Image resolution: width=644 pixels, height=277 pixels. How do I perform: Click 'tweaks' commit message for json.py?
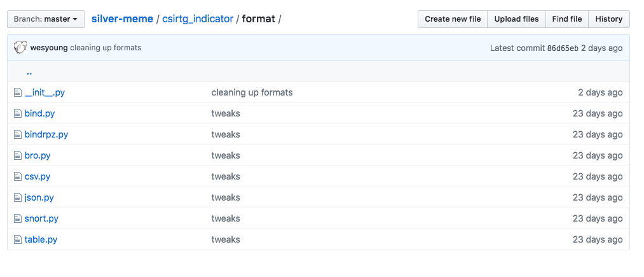click(x=226, y=197)
